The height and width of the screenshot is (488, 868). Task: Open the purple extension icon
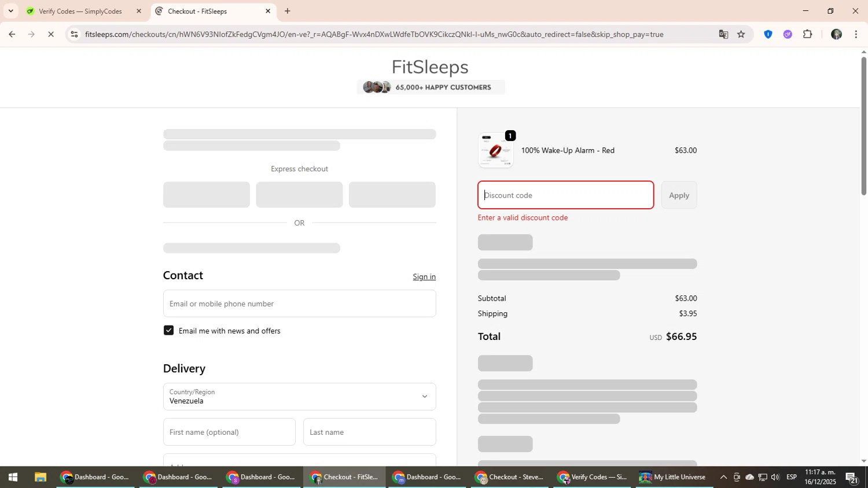pyautogui.click(x=788, y=34)
